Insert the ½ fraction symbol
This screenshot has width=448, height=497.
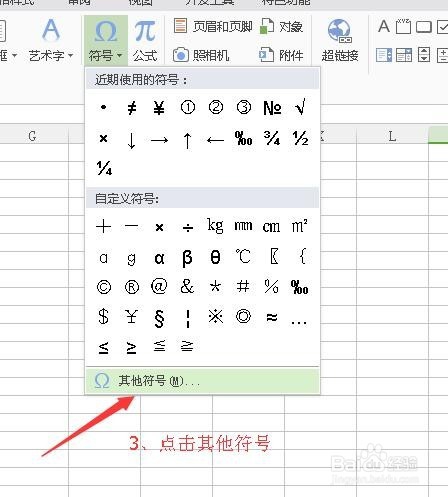(x=300, y=138)
